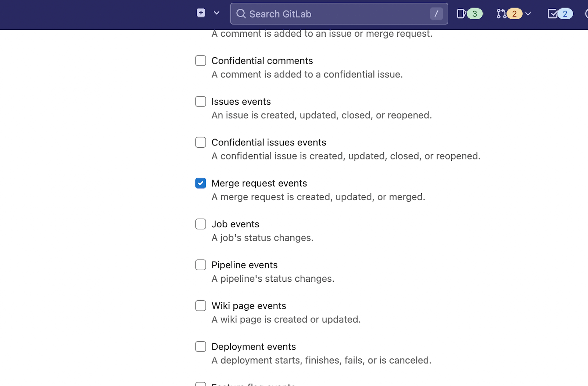Image resolution: width=588 pixels, height=386 pixels.
Task: Toggle the Deployment events checkbox
Action: 201,346
